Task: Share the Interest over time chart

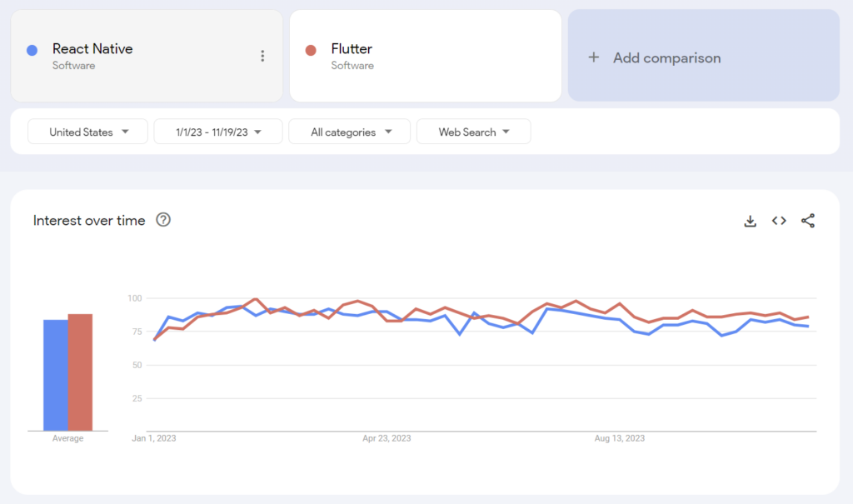Action: tap(807, 221)
